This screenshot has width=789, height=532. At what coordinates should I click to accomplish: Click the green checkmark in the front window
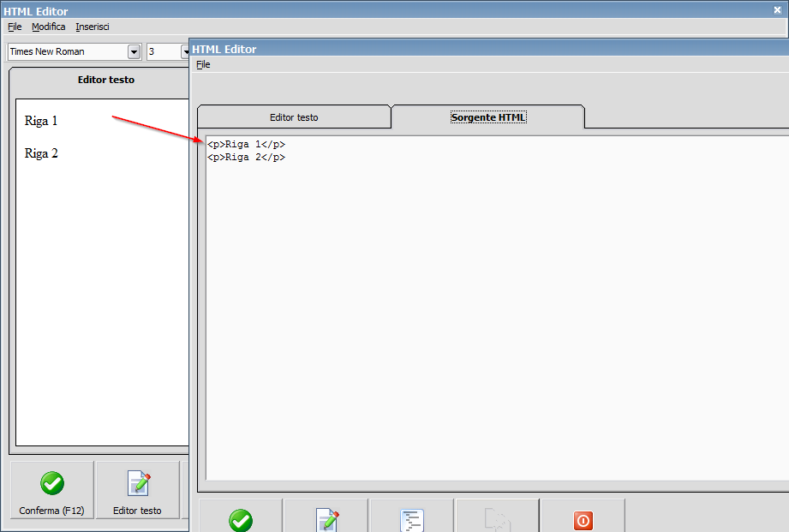point(241,520)
